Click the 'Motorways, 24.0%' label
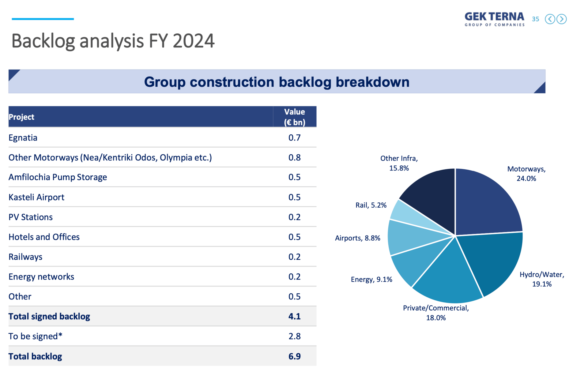The width and height of the screenshot is (588, 376). coord(526,174)
